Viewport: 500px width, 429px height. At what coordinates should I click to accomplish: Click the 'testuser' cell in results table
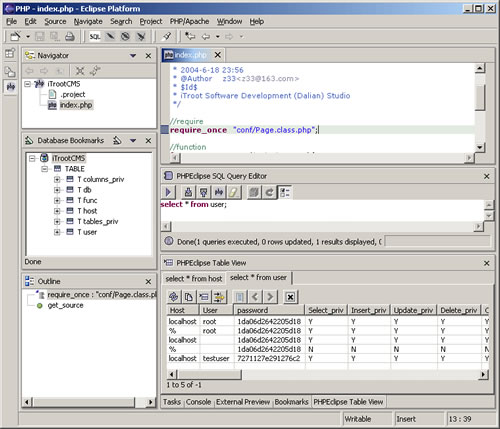pos(216,358)
